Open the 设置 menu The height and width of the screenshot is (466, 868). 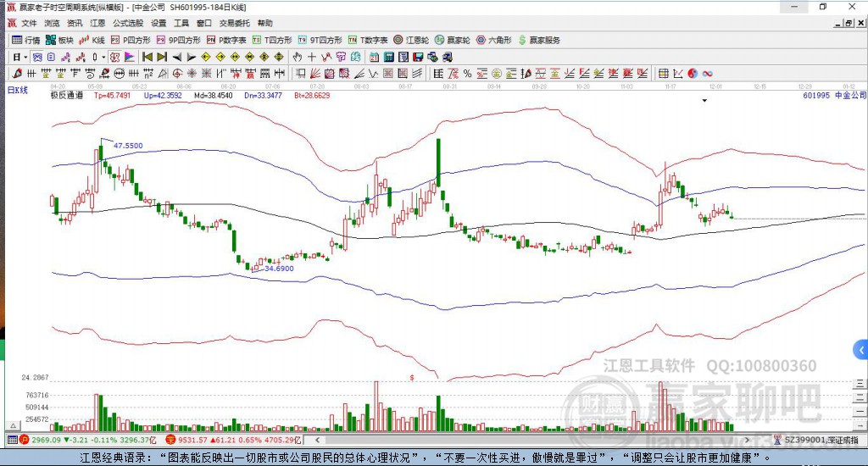pyautogui.click(x=159, y=23)
